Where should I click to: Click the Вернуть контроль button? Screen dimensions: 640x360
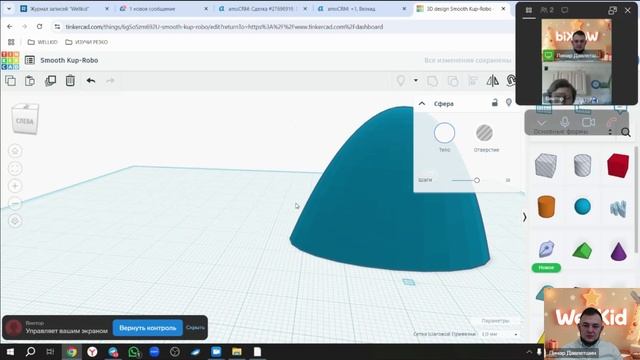pos(148,328)
